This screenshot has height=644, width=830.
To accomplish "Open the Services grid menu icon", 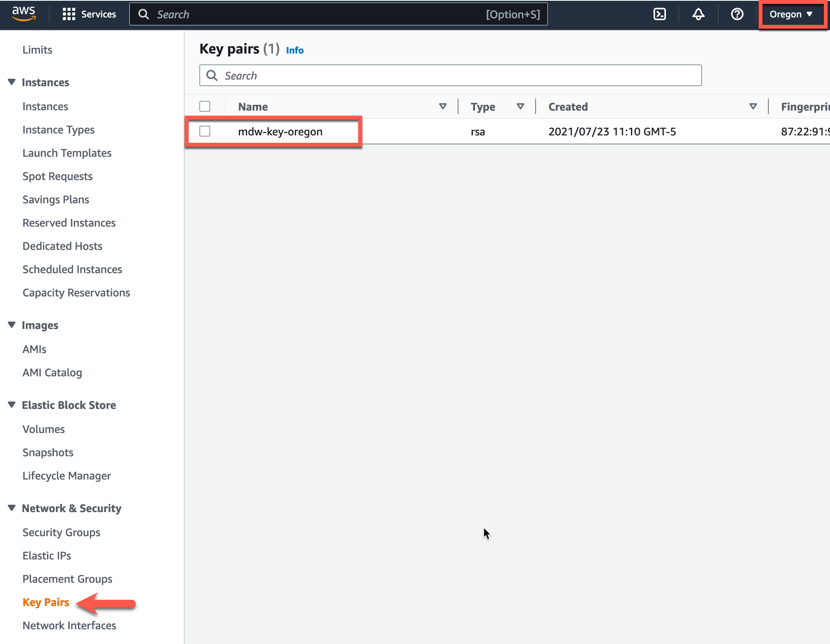I will 69,14.
